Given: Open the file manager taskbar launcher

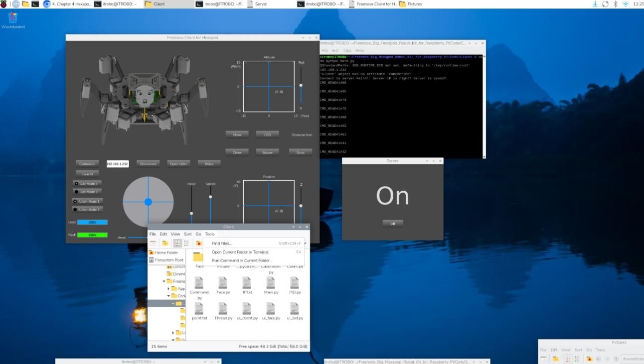Looking at the screenshot, I should tap(25, 4).
